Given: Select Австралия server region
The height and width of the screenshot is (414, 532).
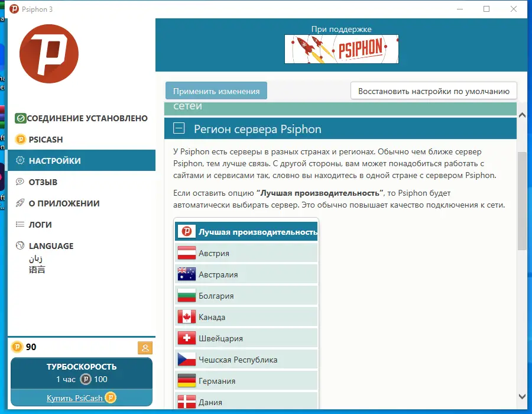Looking at the screenshot, I should [246, 274].
